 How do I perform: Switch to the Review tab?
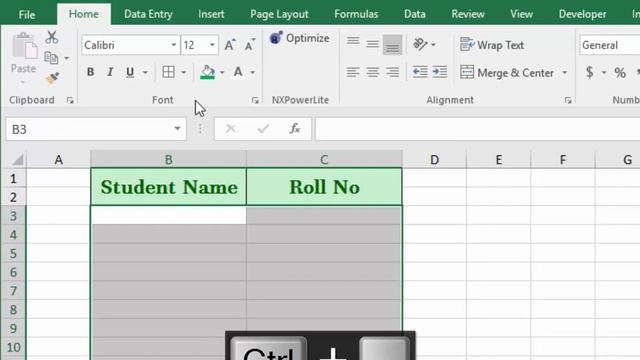pos(468,14)
